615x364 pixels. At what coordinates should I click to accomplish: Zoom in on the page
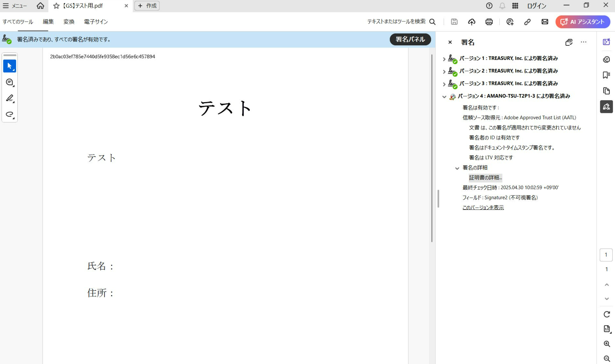(x=606, y=344)
